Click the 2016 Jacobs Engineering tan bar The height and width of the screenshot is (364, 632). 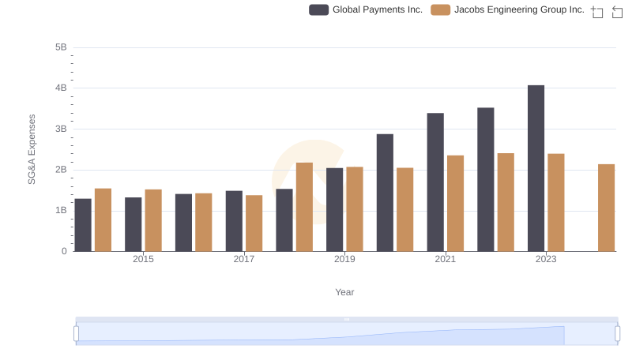tap(204, 222)
